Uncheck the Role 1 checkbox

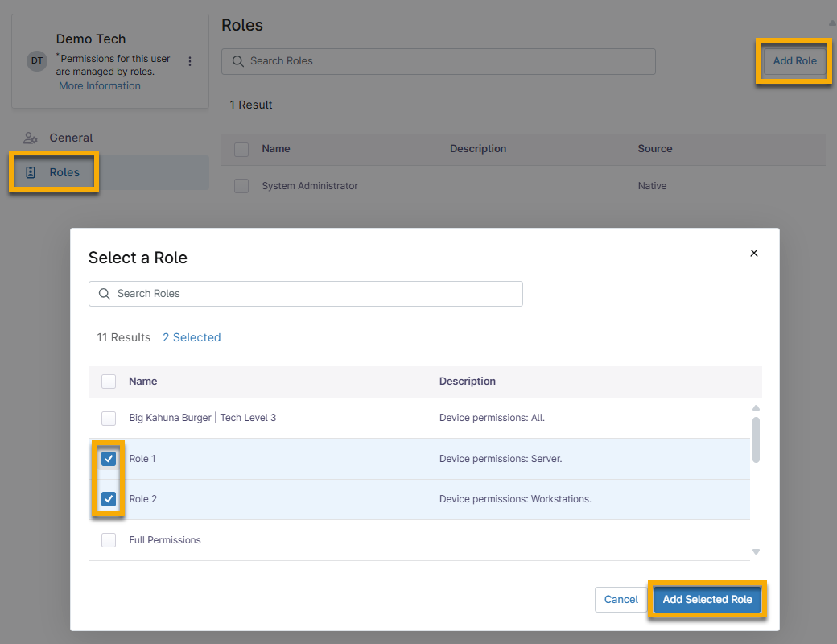click(x=109, y=459)
